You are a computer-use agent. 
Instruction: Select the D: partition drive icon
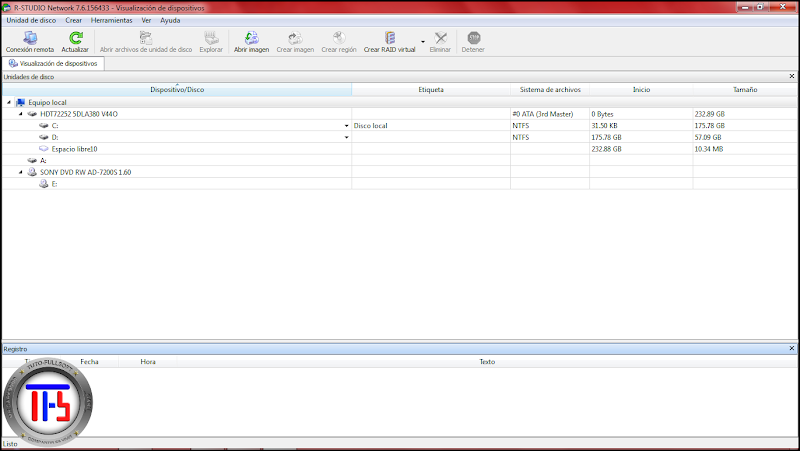point(44,137)
